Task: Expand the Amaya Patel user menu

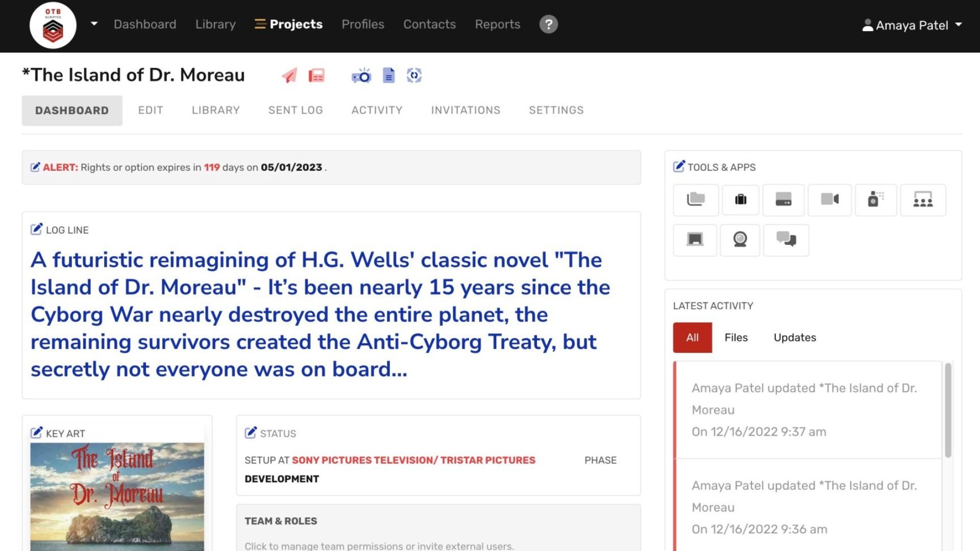Action: coord(912,25)
